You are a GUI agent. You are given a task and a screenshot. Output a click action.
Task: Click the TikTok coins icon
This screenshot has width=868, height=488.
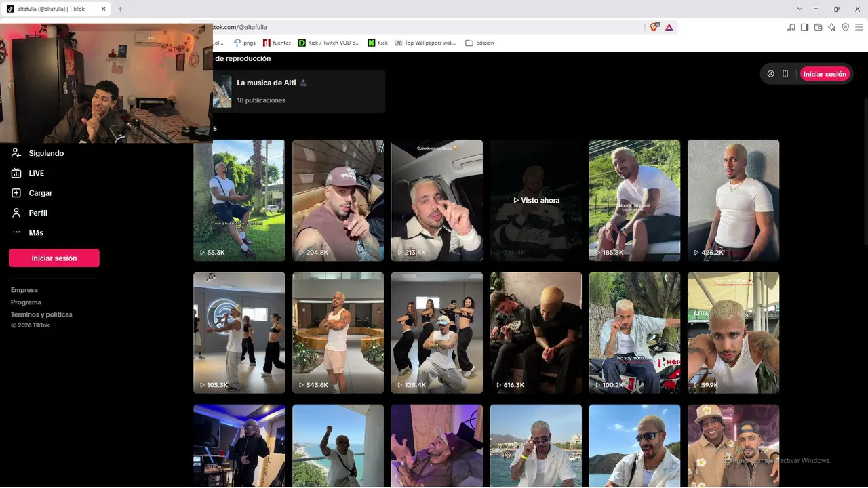[770, 74]
